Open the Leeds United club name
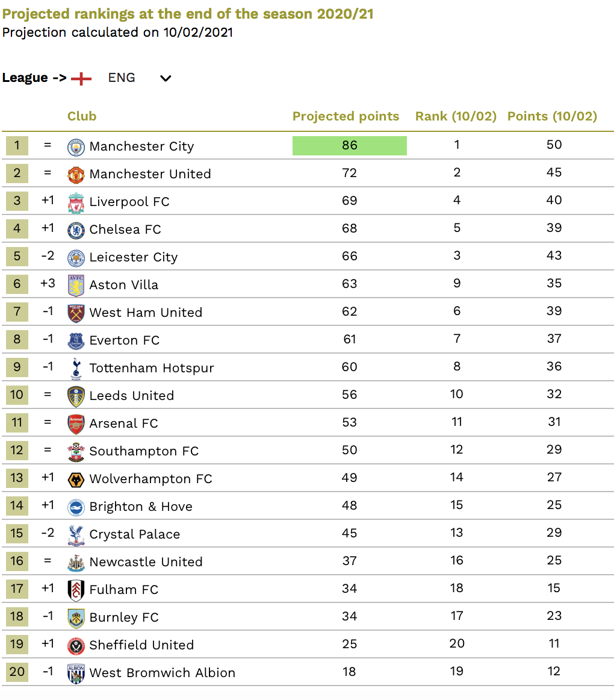Image resolution: width=614 pixels, height=700 pixels. pos(132,396)
